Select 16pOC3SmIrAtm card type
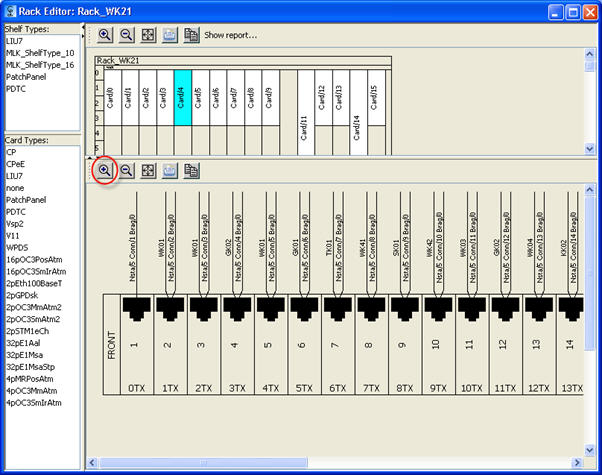The height and width of the screenshot is (475, 602). pos(36,271)
